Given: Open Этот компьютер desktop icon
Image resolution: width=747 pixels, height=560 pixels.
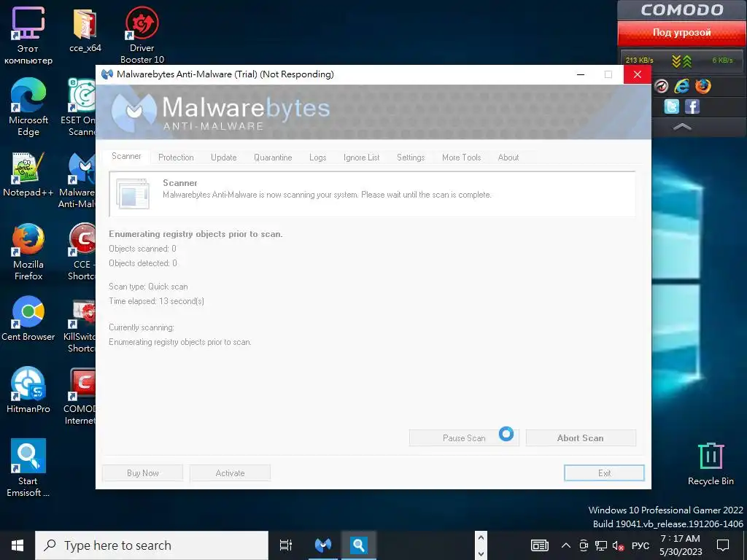Looking at the screenshot, I should [x=28, y=35].
